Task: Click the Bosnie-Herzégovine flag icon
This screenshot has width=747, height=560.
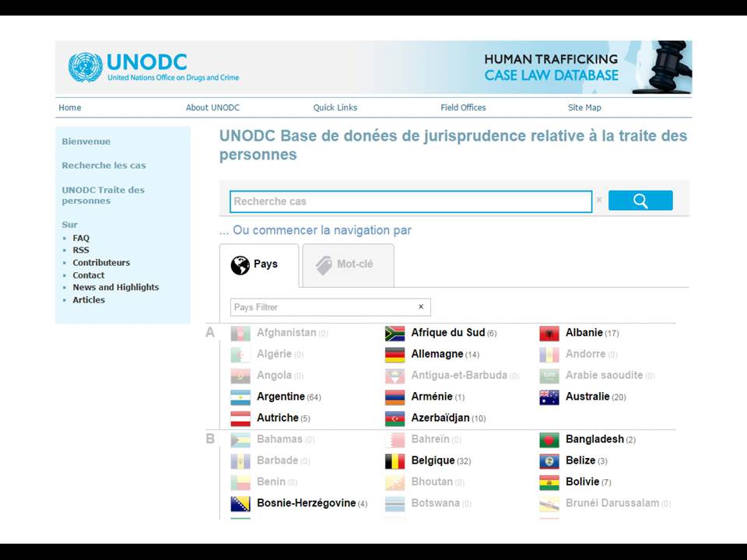Action: (x=240, y=504)
